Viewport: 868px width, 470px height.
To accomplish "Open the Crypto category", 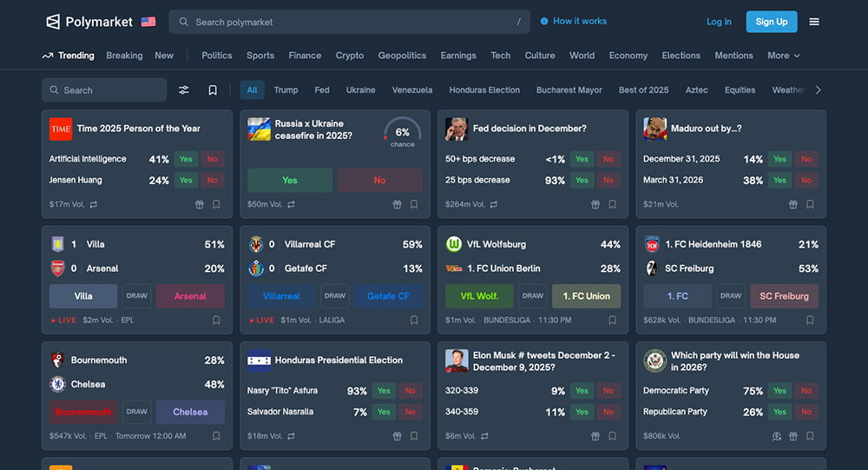I will click(349, 56).
